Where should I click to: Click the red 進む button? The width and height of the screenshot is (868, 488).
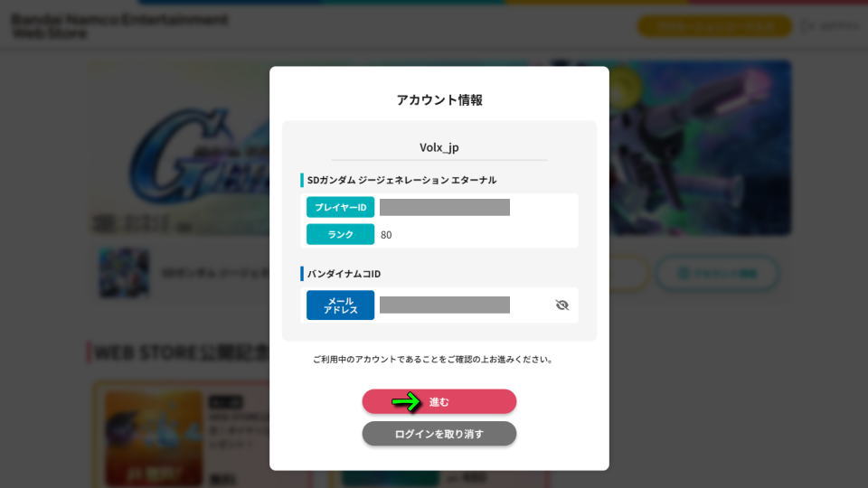coord(439,401)
